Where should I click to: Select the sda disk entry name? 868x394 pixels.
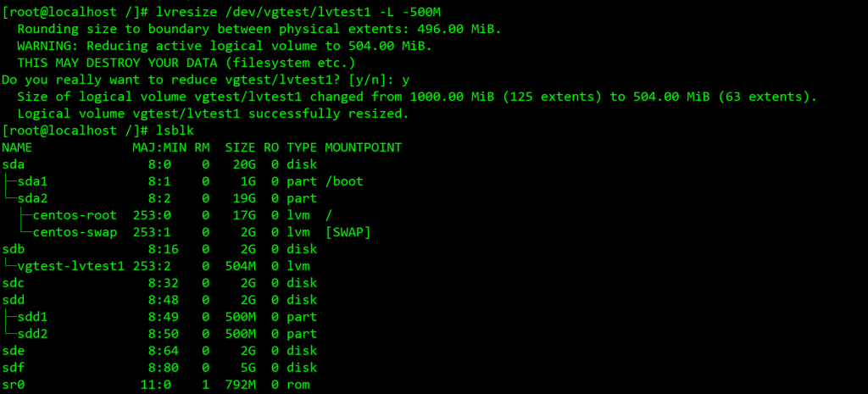[x=14, y=164]
